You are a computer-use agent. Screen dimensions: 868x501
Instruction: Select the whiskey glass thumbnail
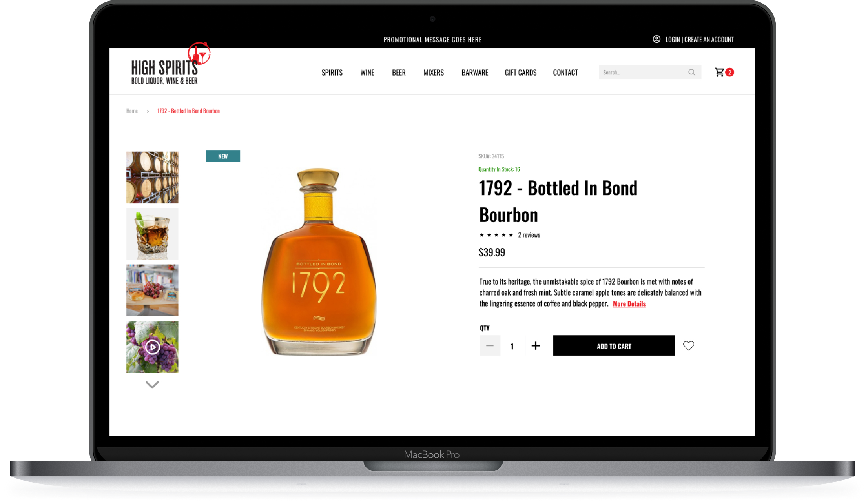[152, 234]
